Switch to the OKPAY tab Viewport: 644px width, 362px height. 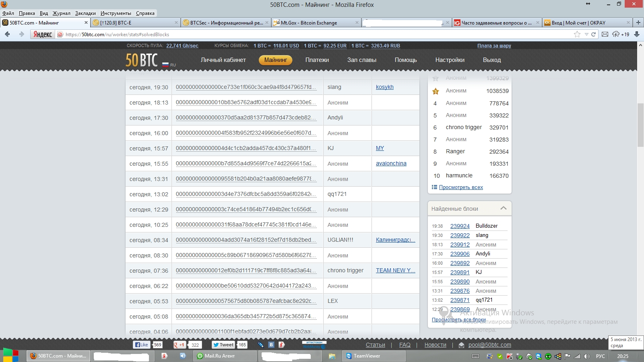point(587,23)
